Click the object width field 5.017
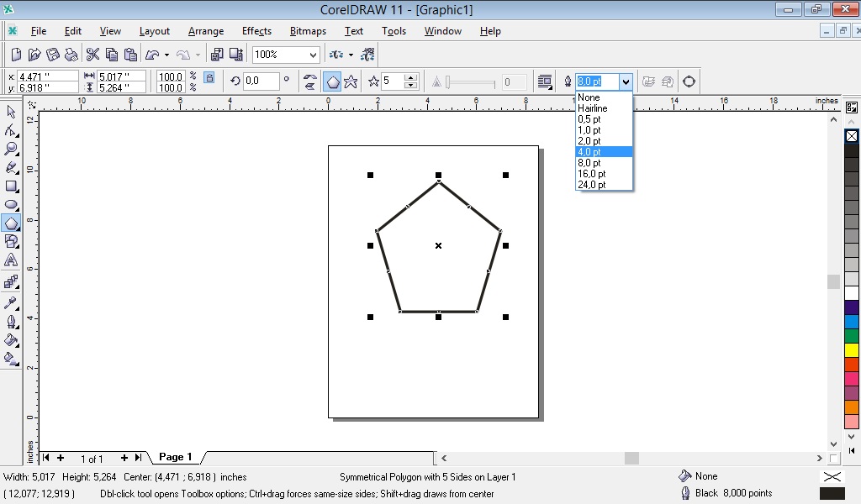This screenshot has height=504, width=861. (121, 76)
